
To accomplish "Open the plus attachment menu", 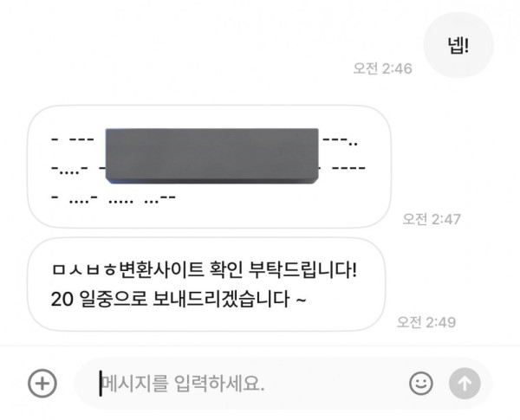I will [42, 384].
